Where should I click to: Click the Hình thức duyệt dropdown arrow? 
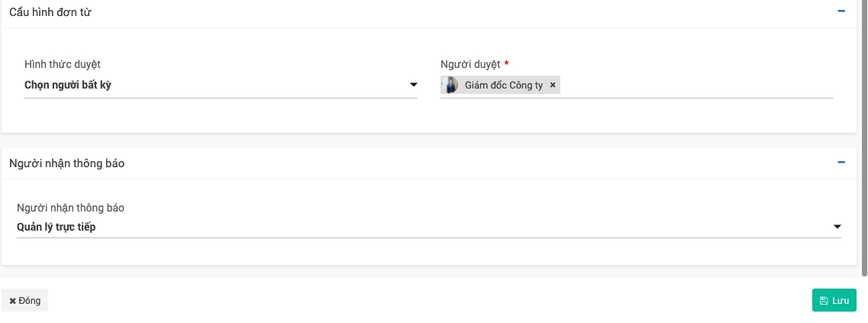(413, 85)
